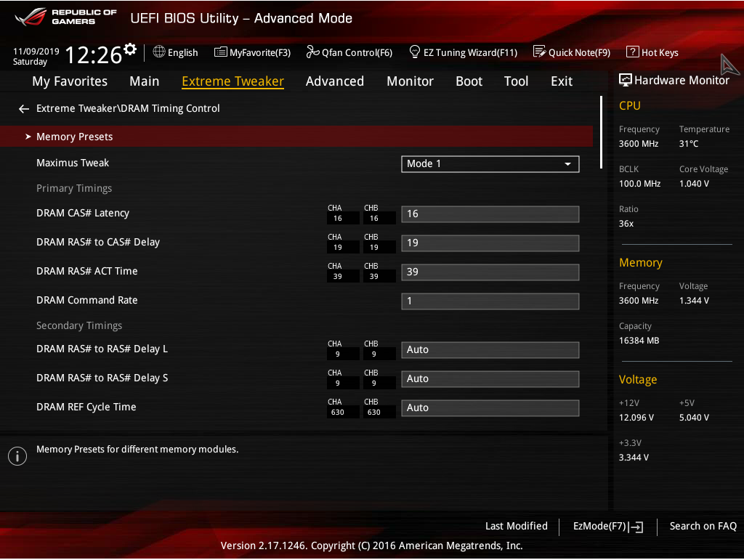The width and height of the screenshot is (744, 560).
Task: Click the +3.3V 3.344 V reading
Action: [634, 458]
